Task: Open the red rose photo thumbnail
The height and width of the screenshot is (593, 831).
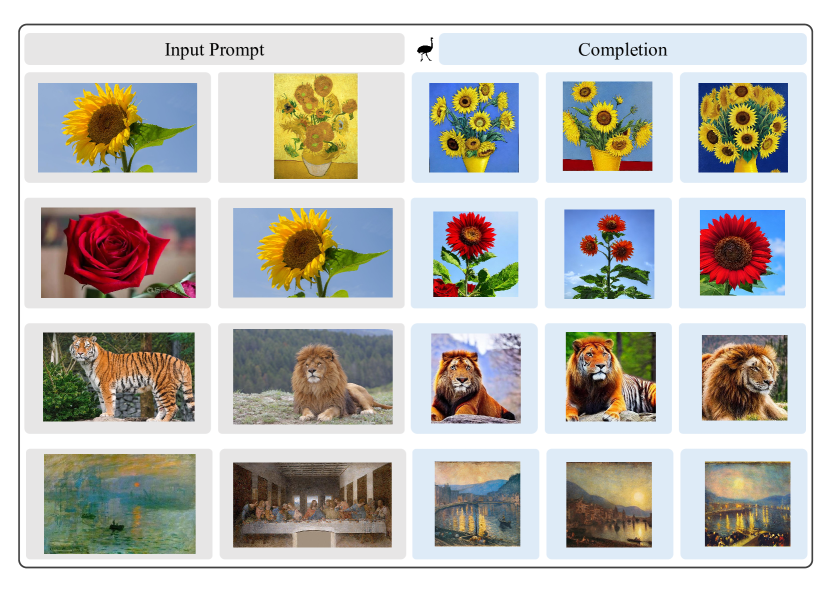Action: [x=118, y=252]
